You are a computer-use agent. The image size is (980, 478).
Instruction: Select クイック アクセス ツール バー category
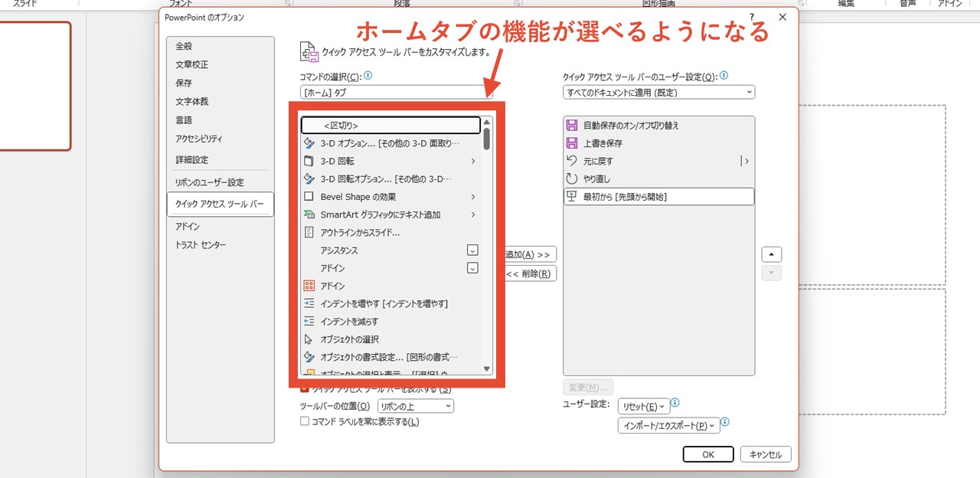coord(220,204)
